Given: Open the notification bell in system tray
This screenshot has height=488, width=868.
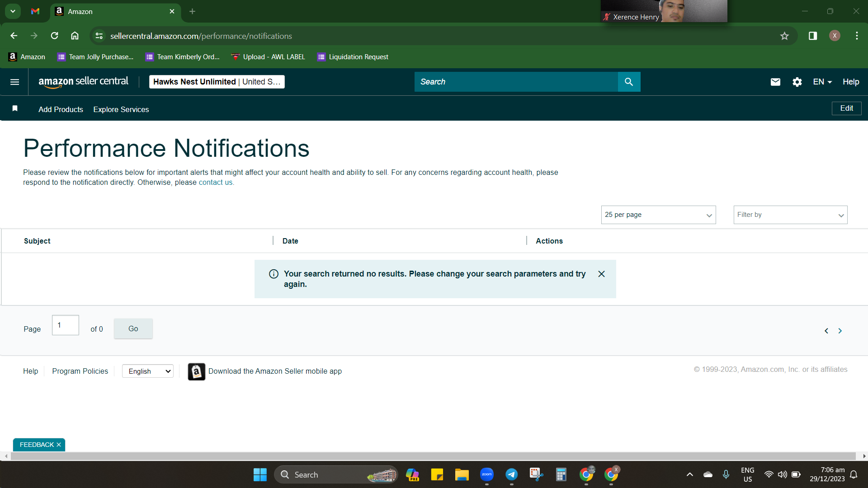Looking at the screenshot, I should 854,475.
